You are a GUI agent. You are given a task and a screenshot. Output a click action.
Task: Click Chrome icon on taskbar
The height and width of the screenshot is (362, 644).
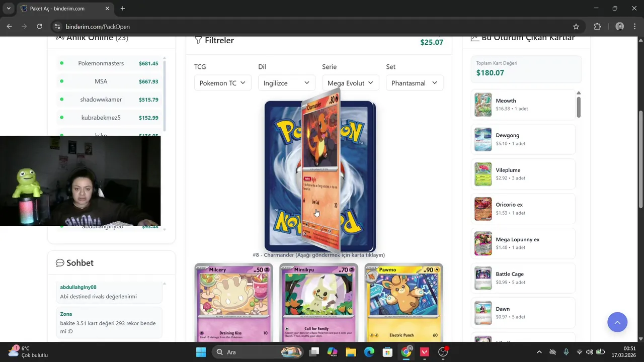coord(406,352)
